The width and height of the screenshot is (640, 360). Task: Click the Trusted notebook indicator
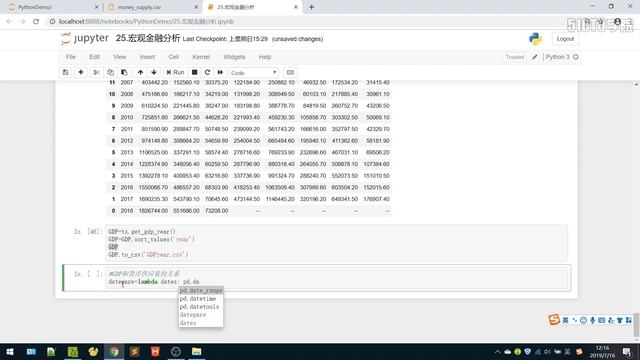point(515,57)
